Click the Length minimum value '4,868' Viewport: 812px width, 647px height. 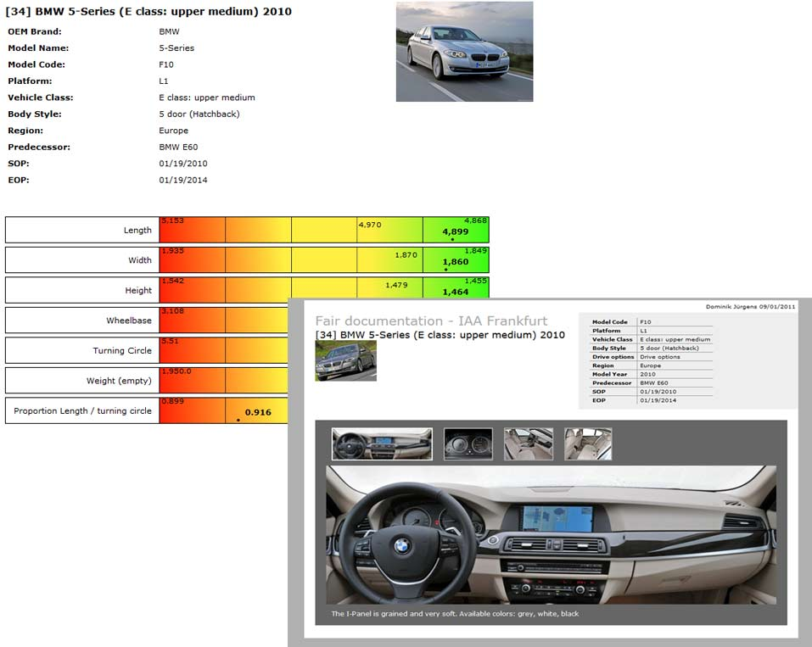pyautogui.click(x=475, y=220)
